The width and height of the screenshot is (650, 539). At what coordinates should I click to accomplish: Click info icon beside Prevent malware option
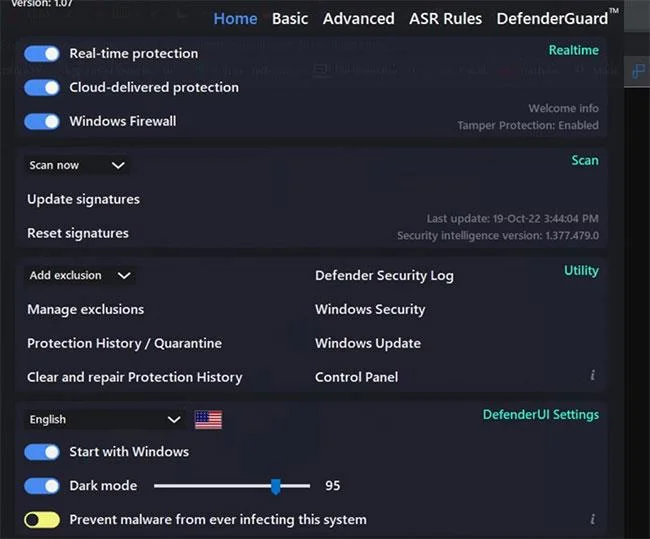[593, 519]
